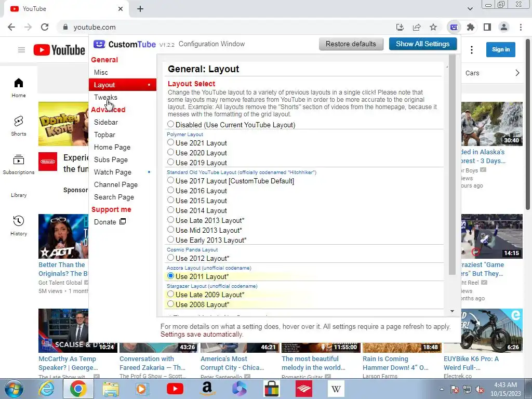Launch Internet Explorer from taskbar
The height and width of the screenshot is (399, 532).
pyautogui.click(x=46, y=389)
